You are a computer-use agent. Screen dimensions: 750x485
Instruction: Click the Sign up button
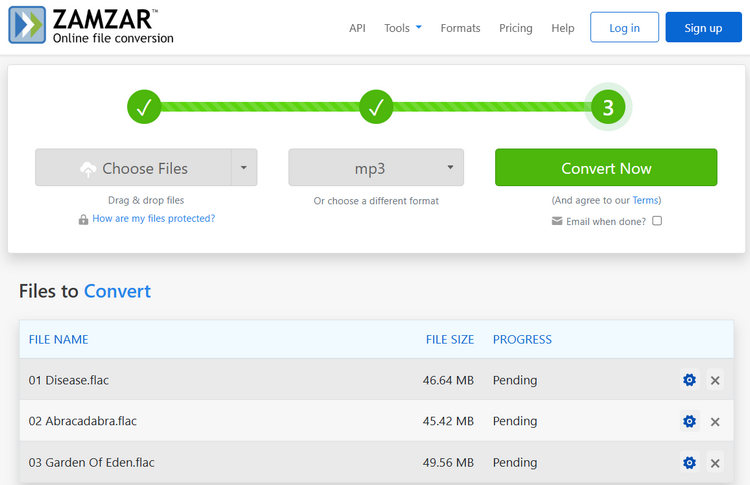(703, 27)
